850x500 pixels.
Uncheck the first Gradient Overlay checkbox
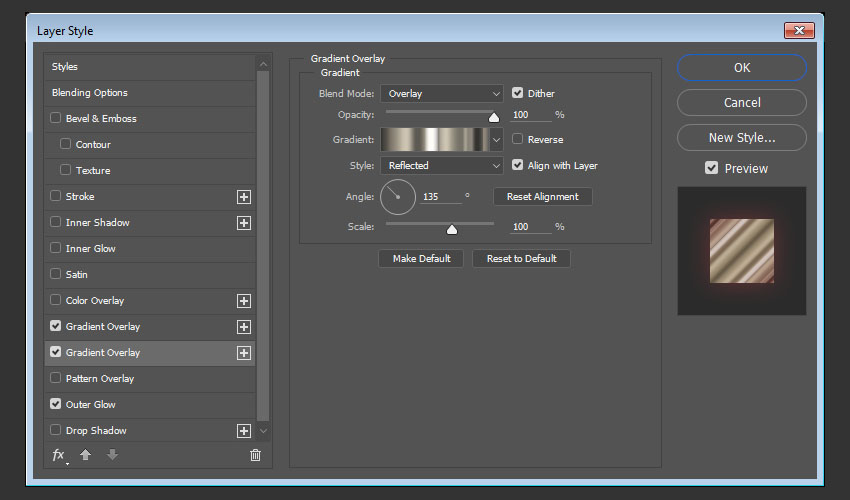(55, 326)
